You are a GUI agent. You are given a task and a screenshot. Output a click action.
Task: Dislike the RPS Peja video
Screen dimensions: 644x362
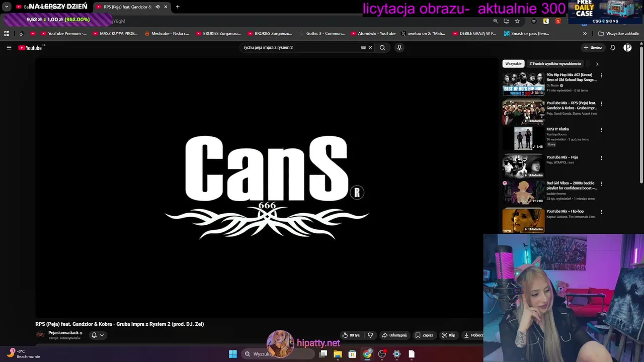pyautogui.click(x=370, y=335)
